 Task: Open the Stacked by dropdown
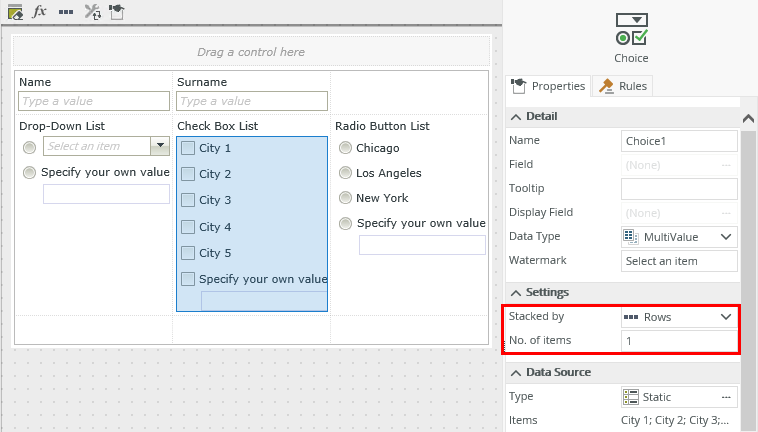coord(726,317)
